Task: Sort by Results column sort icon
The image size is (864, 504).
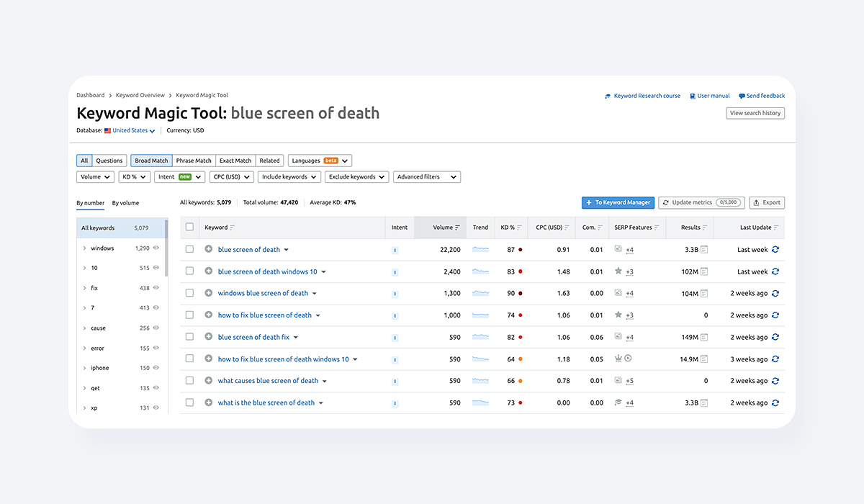Action: click(x=705, y=228)
